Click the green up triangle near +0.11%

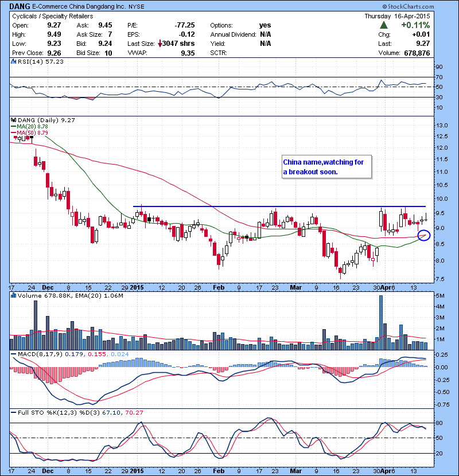[384, 25]
